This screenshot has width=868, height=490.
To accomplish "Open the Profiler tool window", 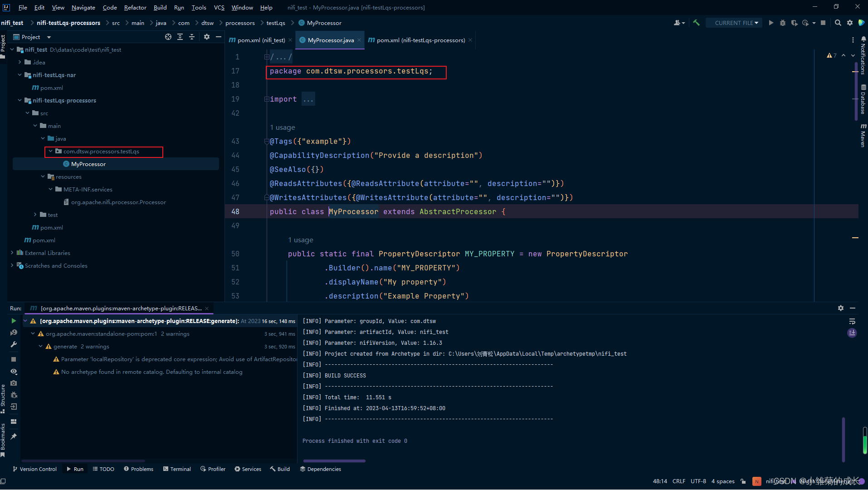I will pyautogui.click(x=213, y=469).
